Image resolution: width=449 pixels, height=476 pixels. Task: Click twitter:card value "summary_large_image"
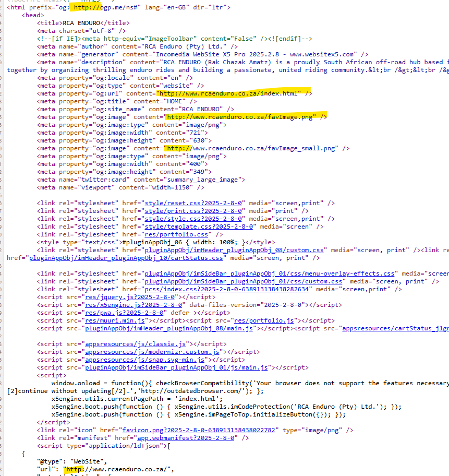click(x=202, y=180)
